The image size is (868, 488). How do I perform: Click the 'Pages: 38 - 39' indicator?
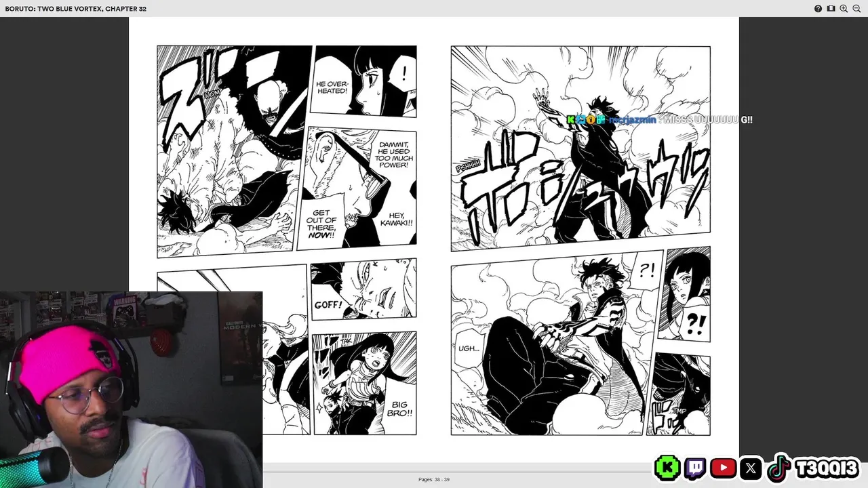(434, 479)
